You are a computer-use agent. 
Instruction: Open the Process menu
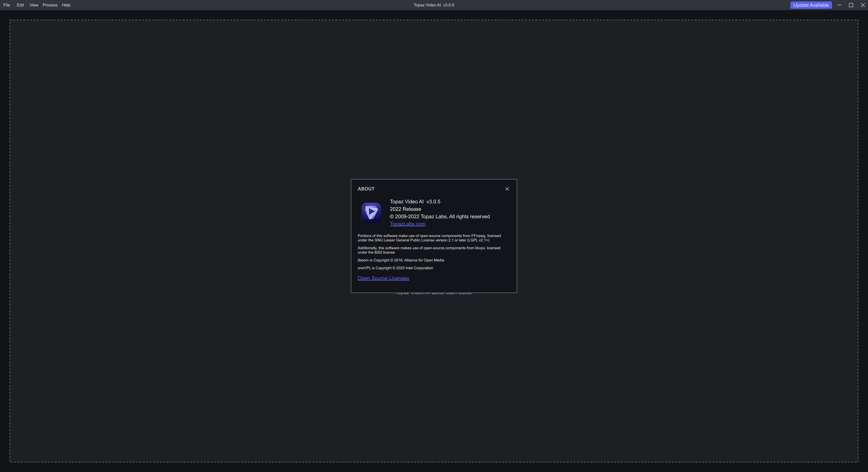pyautogui.click(x=50, y=5)
